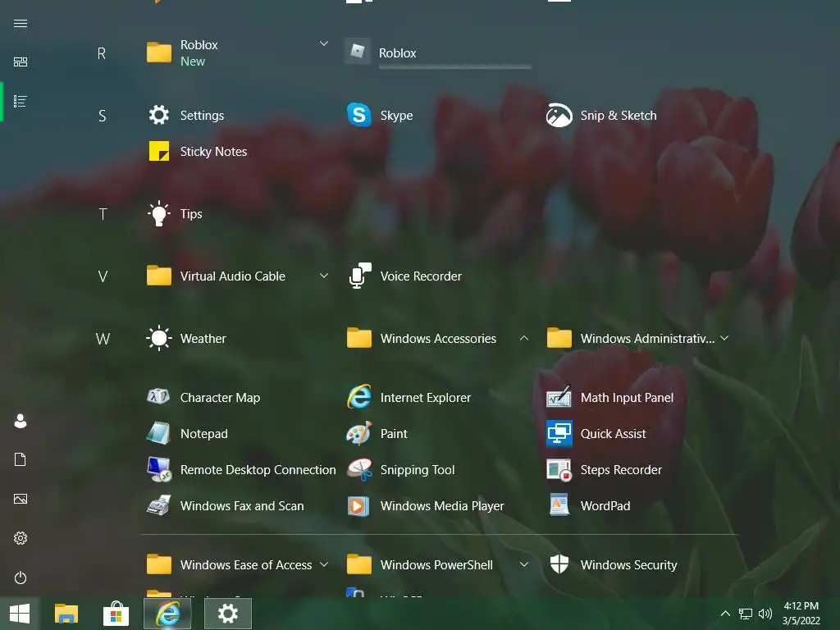Launch Skype from the app list
Viewport: 840px width, 630px height.
coord(381,115)
